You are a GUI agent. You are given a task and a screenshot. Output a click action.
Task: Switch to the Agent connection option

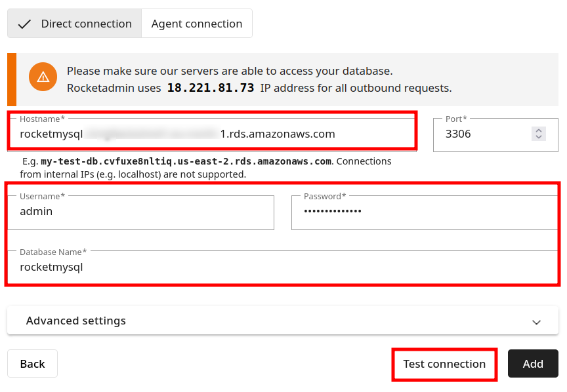coord(197,24)
